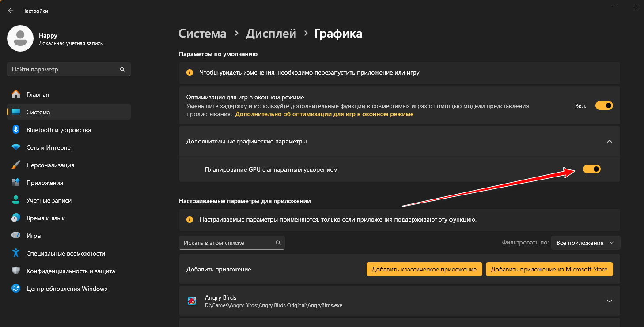Click Добавить приложение из Microsoft Store
Image resolution: width=644 pixels, height=327 pixels.
549,269
